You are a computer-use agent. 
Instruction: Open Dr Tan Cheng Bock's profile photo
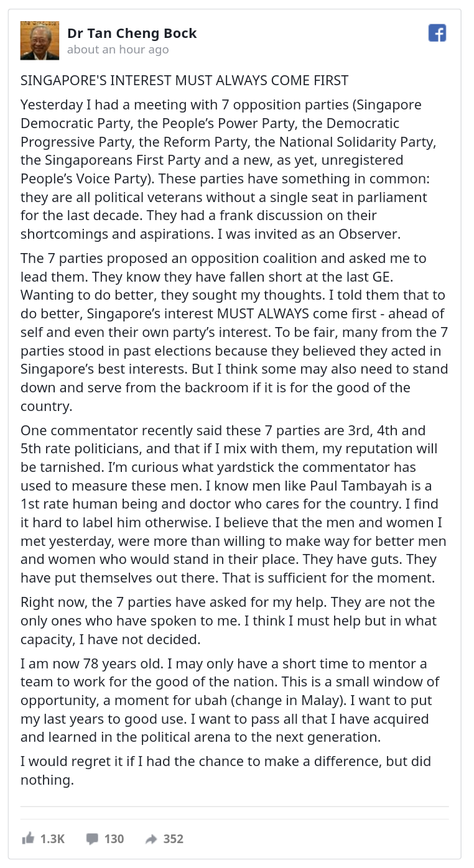[x=40, y=40]
